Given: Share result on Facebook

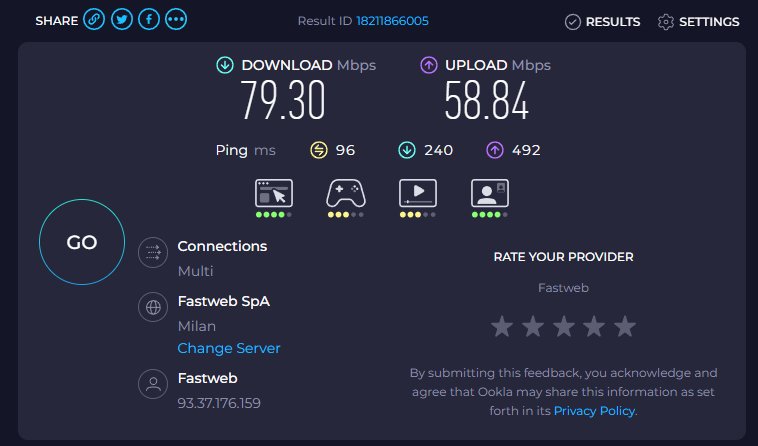Looking at the screenshot, I should [149, 20].
